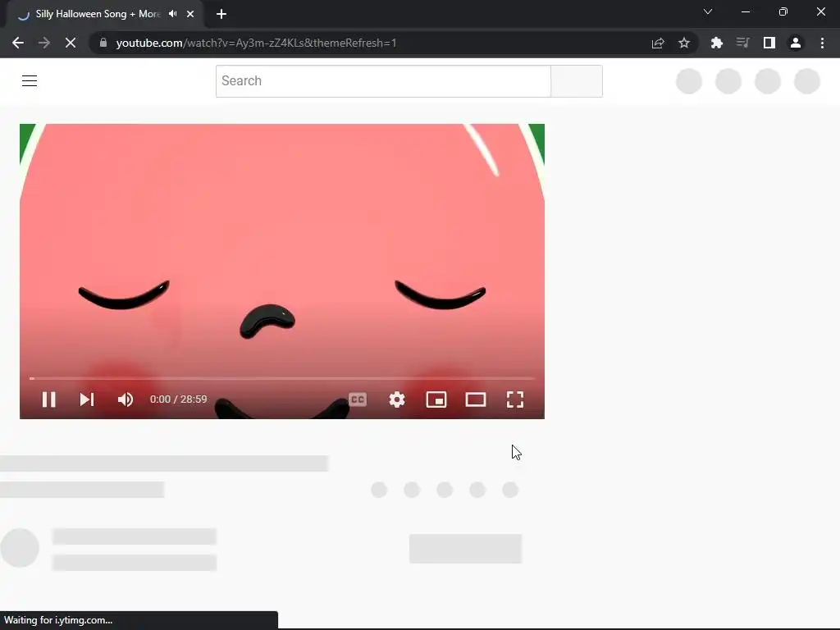Click the 0:00 / 28:59 time display
Image resolution: width=840 pixels, height=630 pixels.
pos(178,399)
